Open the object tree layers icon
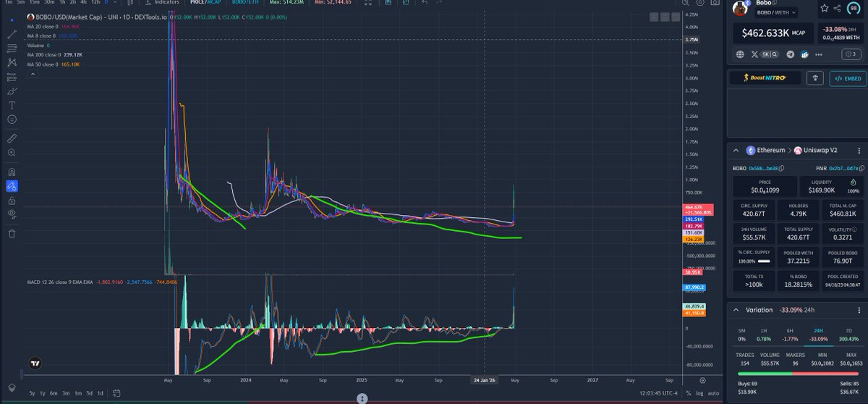 (x=12, y=387)
